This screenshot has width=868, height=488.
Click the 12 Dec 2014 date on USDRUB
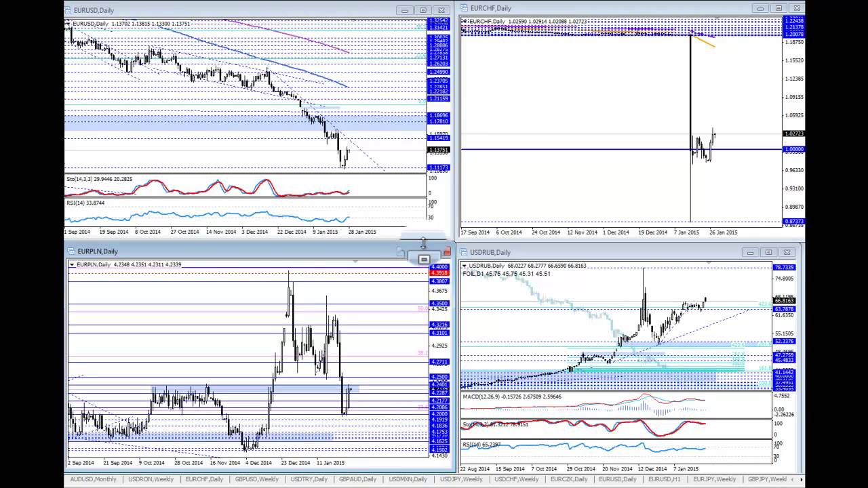tap(654, 468)
